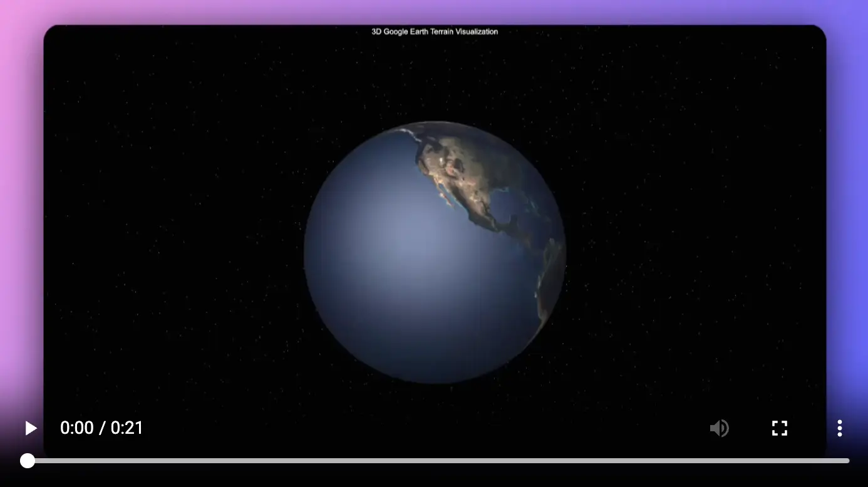Open the three-dot more options menu
The width and height of the screenshot is (868, 487).
pyautogui.click(x=839, y=428)
